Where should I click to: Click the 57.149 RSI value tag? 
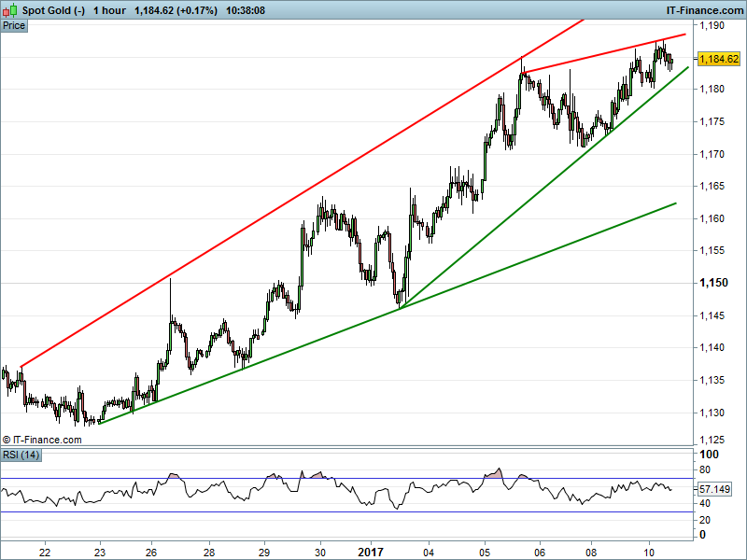point(714,489)
